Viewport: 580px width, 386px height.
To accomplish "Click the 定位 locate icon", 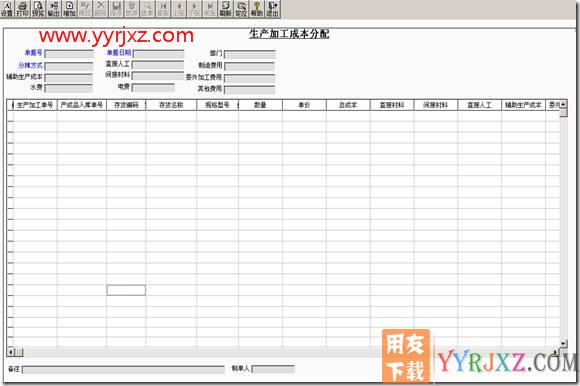I will tap(241, 9).
